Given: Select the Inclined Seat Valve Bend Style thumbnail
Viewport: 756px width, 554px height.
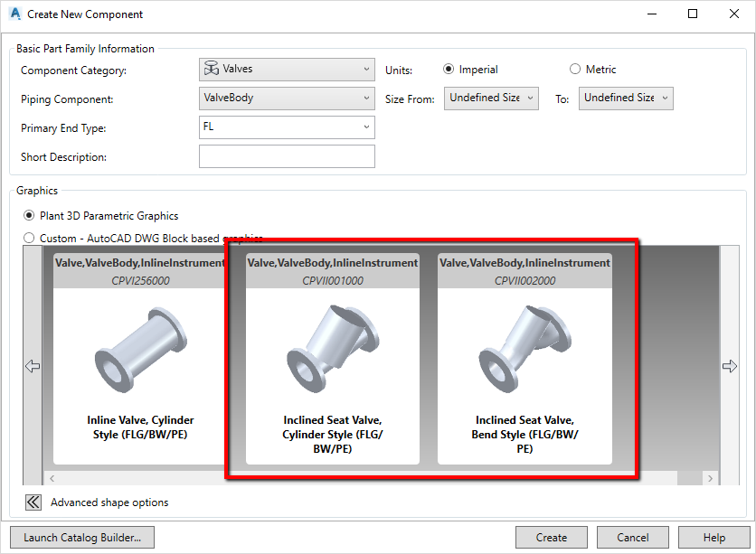Looking at the screenshot, I should (524, 359).
